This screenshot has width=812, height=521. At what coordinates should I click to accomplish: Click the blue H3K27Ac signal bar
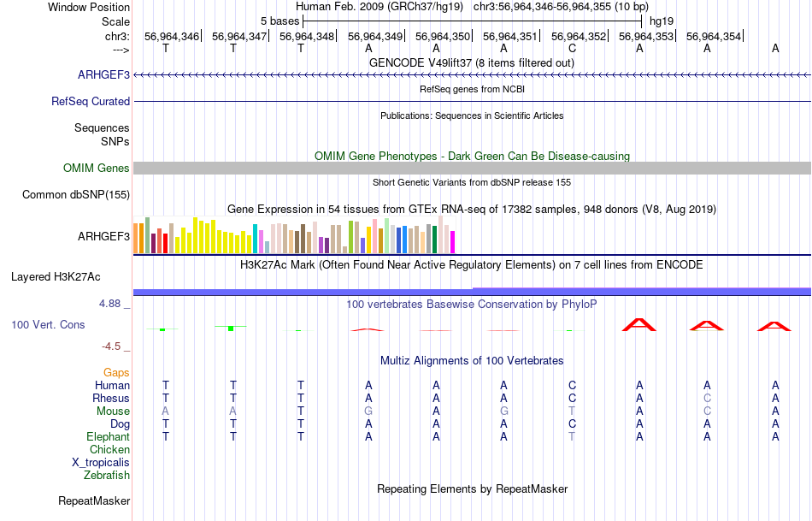(473, 292)
